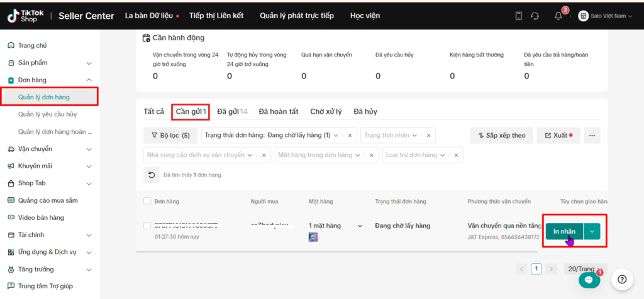The width and height of the screenshot is (644, 299).
Task: Expand the Sản phẩm sidebar menu
Action: (89, 63)
